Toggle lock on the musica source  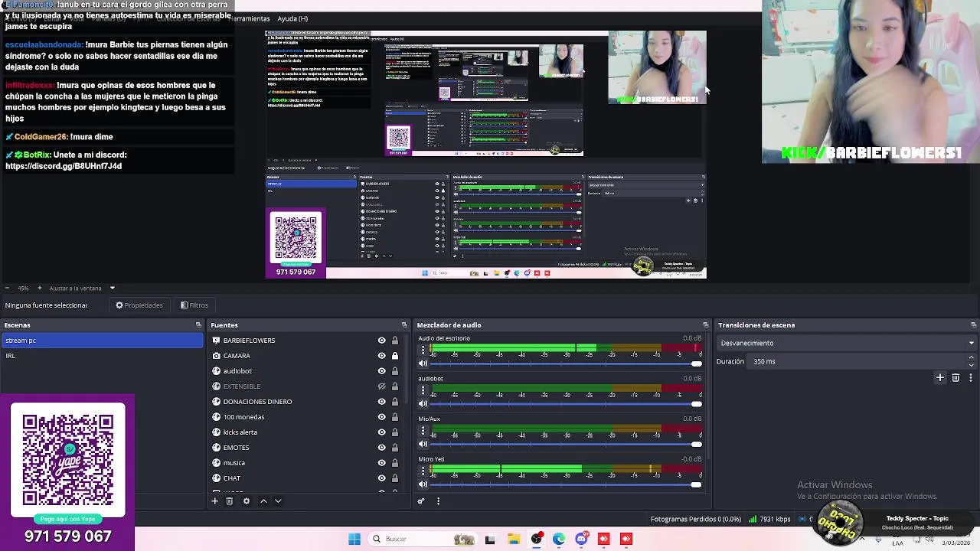coord(395,463)
